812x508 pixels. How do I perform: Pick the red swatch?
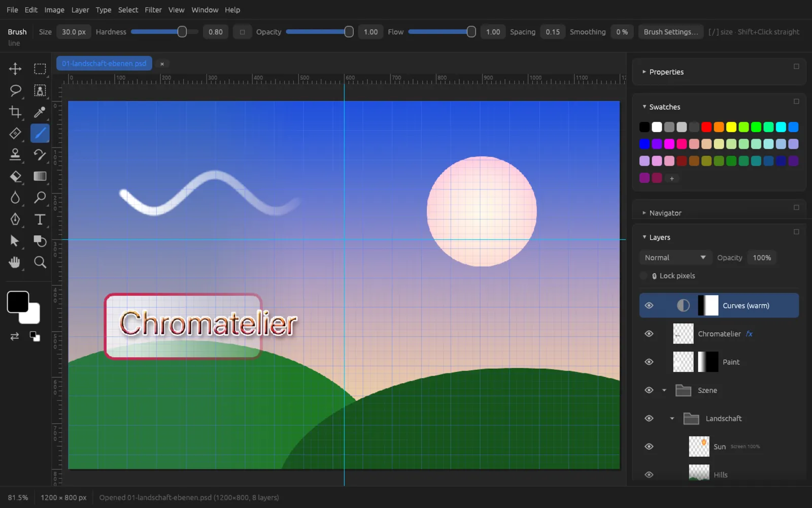point(706,127)
